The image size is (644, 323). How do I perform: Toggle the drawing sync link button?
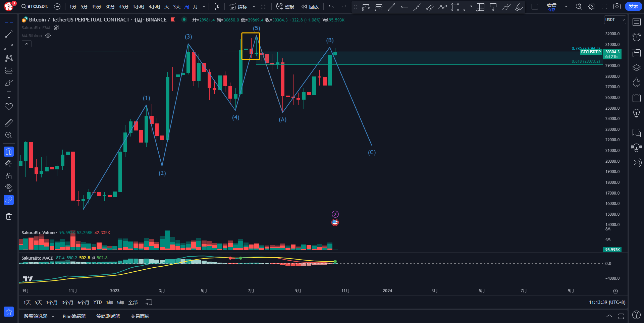pyautogui.click(x=9, y=200)
